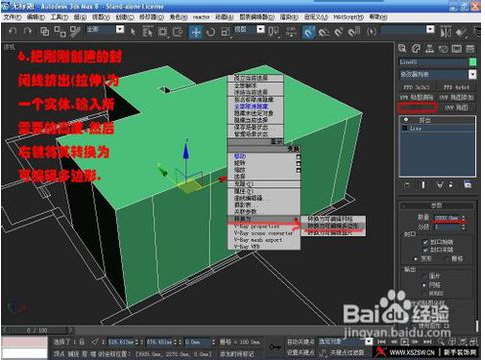The width and height of the screenshot is (485, 360).
Task: Activate the Select and Link tool
Action: 44,31
